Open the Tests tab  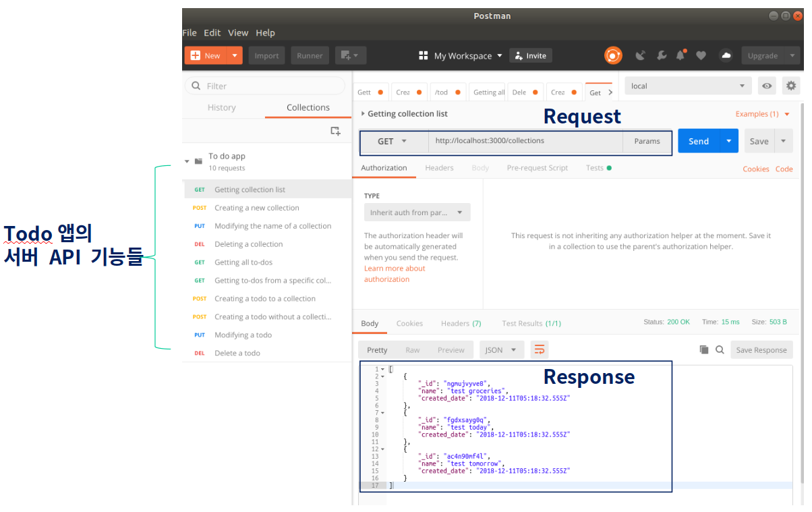pos(598,168)
